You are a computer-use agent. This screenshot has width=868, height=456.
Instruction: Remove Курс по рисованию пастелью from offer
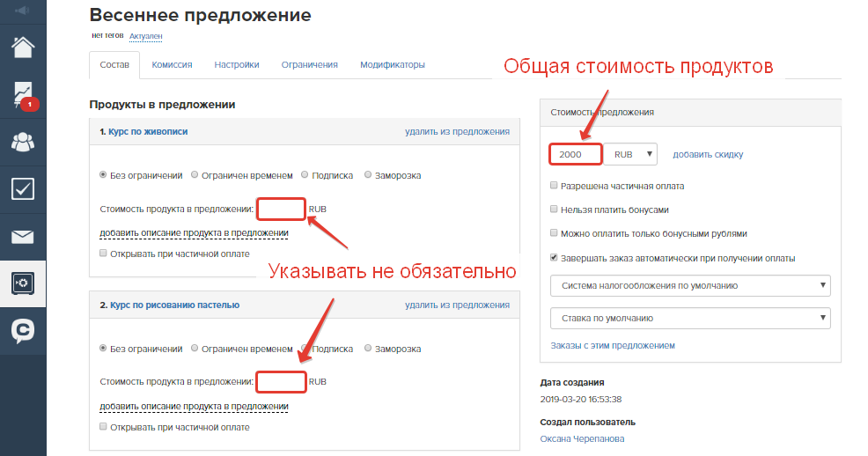pos(457,305)
